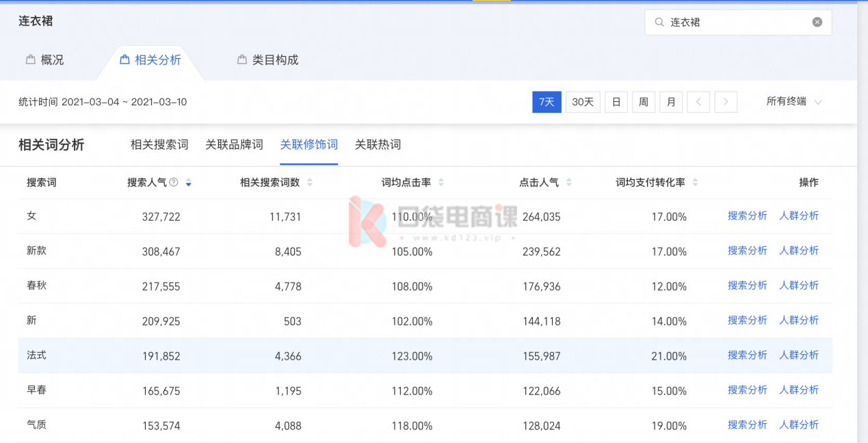
Task: Click the 连衣裙 search input field
Action: pyautogui.click(x=738, y=22)
